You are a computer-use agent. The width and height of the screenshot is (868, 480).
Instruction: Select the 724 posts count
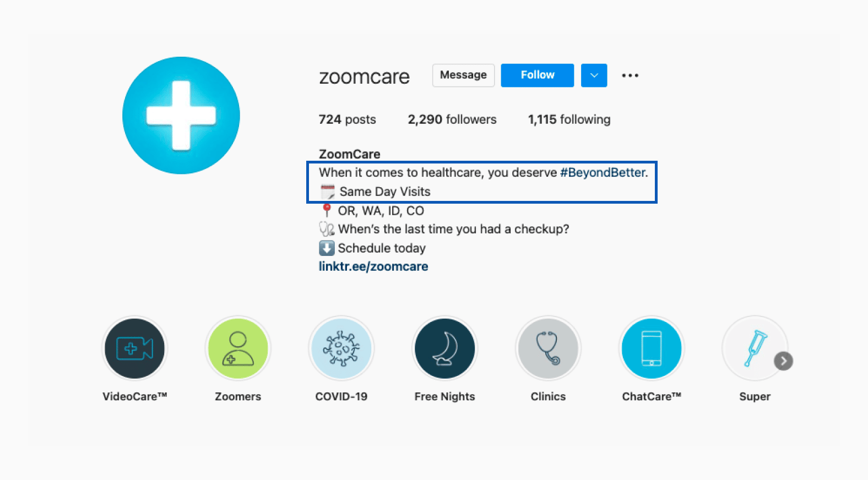348,119
